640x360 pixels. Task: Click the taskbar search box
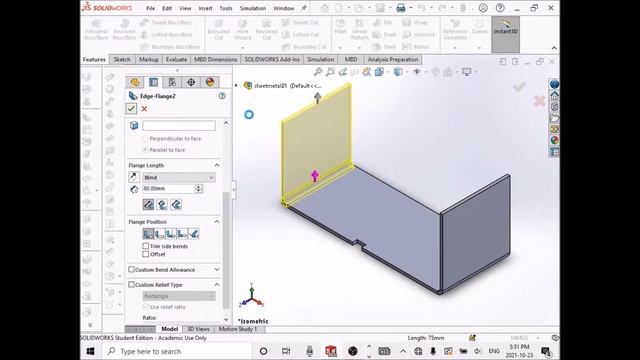coord(178,351)
